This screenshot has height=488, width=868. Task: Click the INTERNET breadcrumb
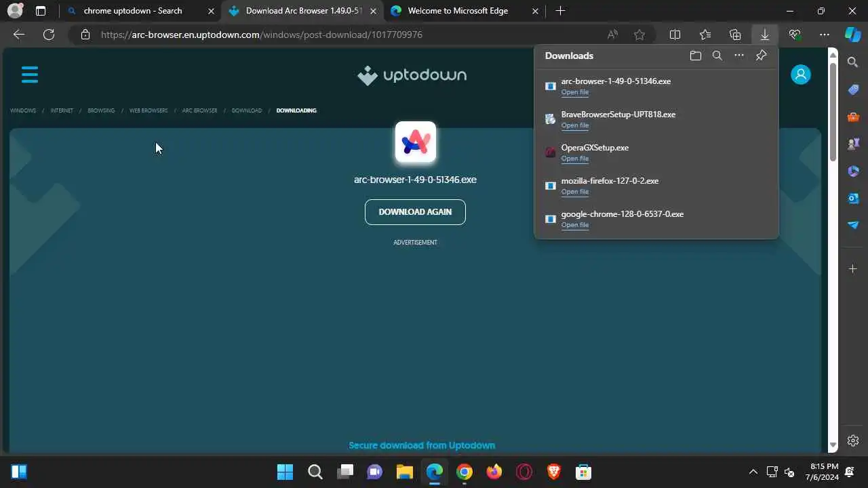62,110
